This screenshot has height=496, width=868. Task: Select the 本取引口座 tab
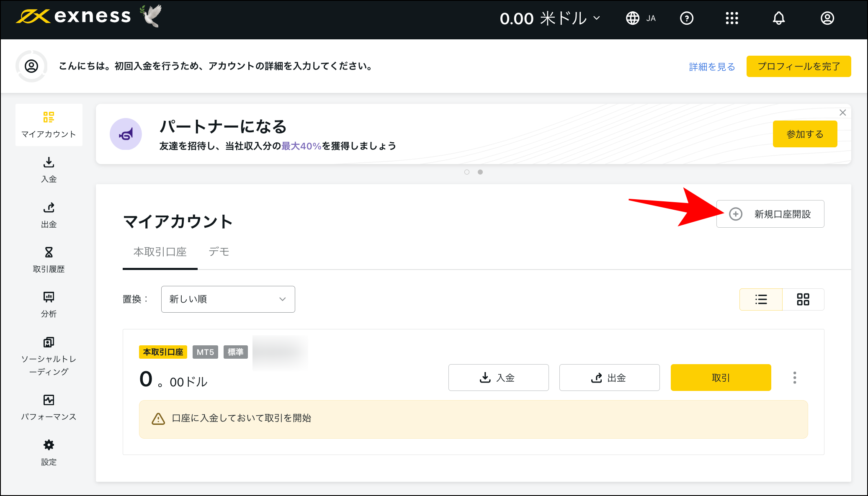(x=160, y=252)
